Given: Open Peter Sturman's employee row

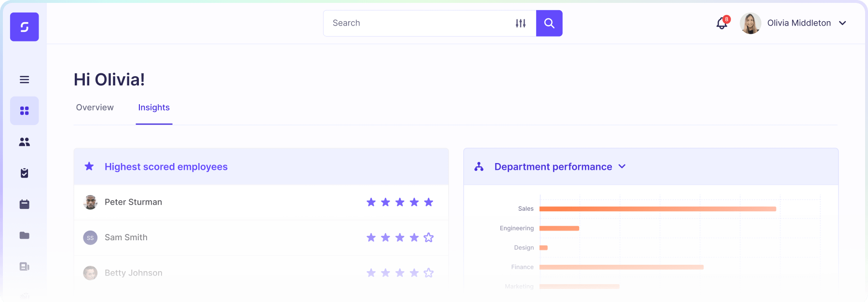Looking at the screenshot, I should pos(134,202).
